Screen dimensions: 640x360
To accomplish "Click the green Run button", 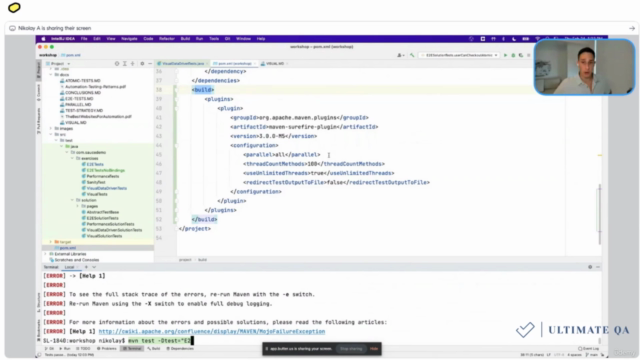I will coord(505,55).
